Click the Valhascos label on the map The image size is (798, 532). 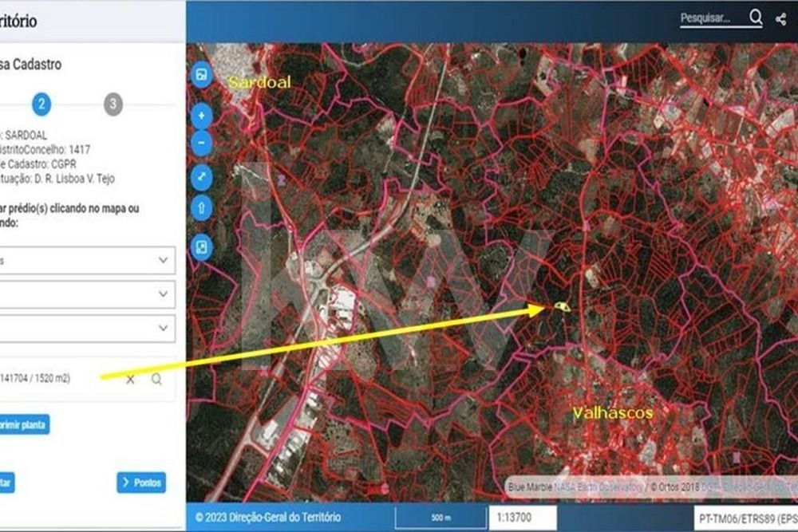click(613, 412)
